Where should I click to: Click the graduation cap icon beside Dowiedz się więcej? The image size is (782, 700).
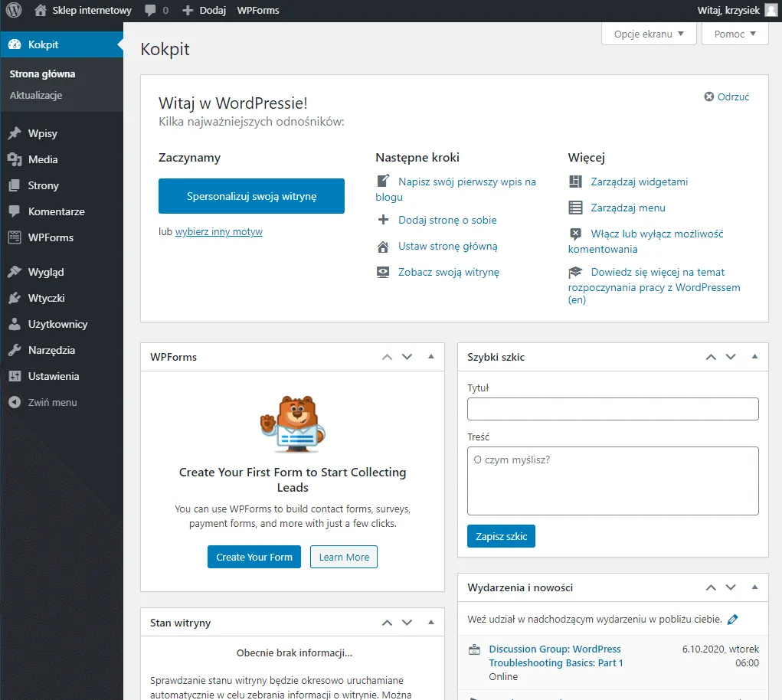tap(575, 272)
